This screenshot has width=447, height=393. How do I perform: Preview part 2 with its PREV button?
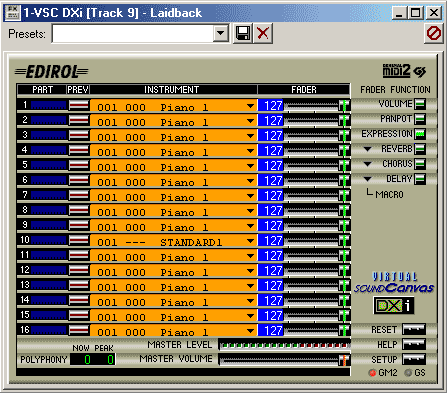click(79, 120)
